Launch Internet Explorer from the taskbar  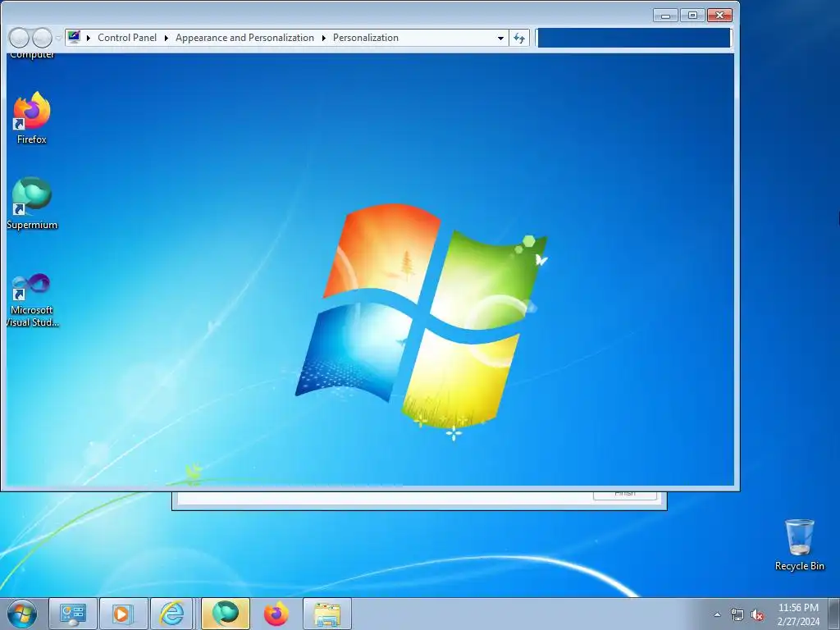pyautogui.click(x=172, y=614)
